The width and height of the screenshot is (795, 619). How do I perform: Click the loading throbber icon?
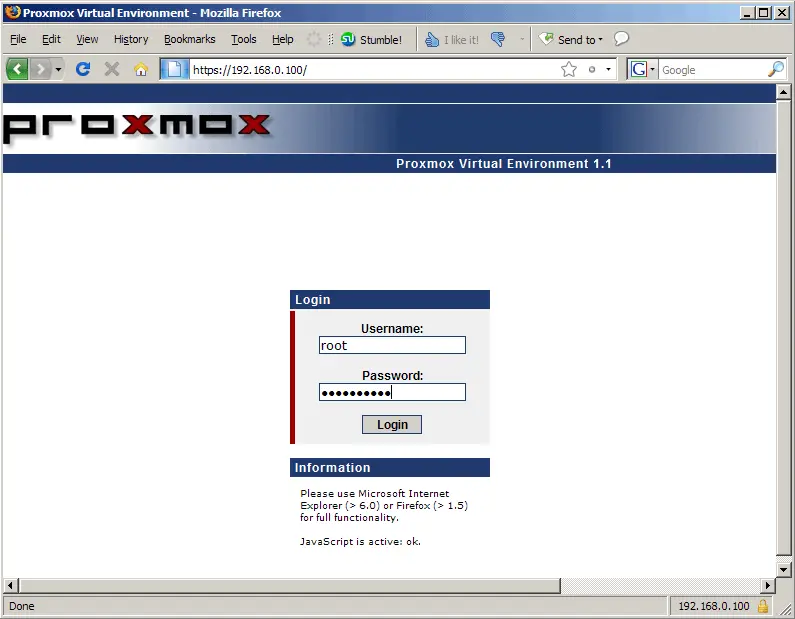coord(314,39)
